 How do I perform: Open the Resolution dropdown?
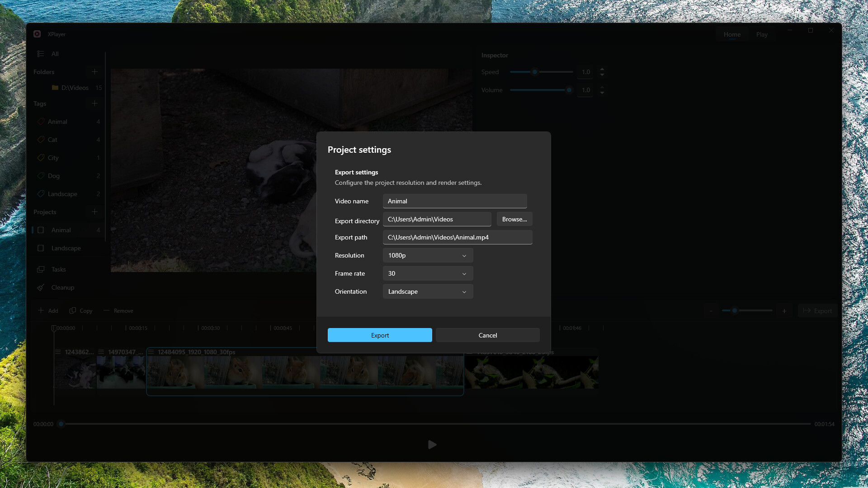click(x=427, y=255)
